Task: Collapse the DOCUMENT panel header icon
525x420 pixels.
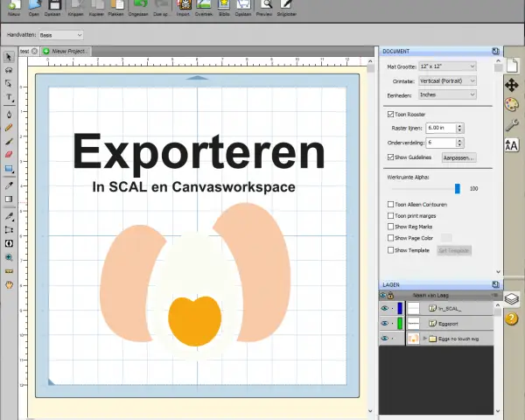Action: click(495, 51)
